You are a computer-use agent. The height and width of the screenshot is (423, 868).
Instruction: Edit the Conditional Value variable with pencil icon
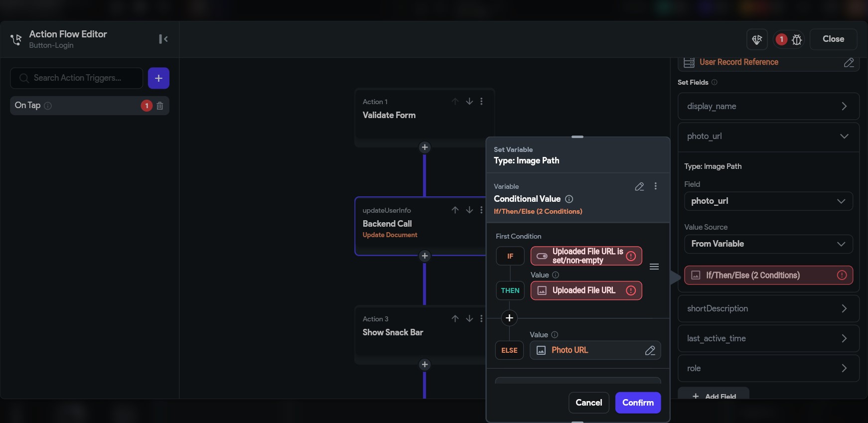(640, 187)
